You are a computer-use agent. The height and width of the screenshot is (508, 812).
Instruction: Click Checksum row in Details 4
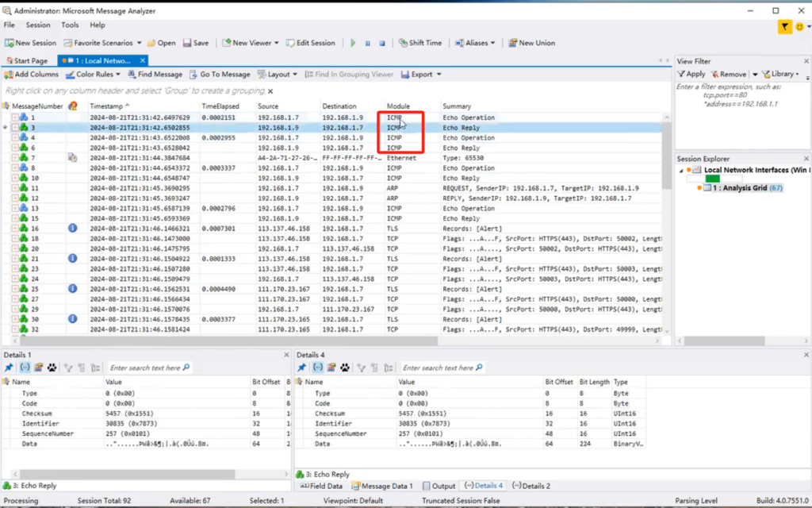coord(471,414)
